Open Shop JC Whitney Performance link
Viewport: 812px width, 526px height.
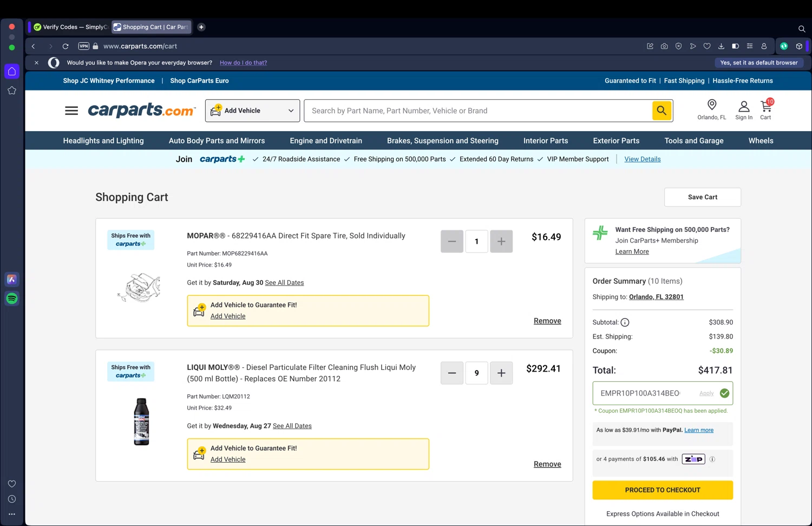pyautogui.click(x=109, y=81)
